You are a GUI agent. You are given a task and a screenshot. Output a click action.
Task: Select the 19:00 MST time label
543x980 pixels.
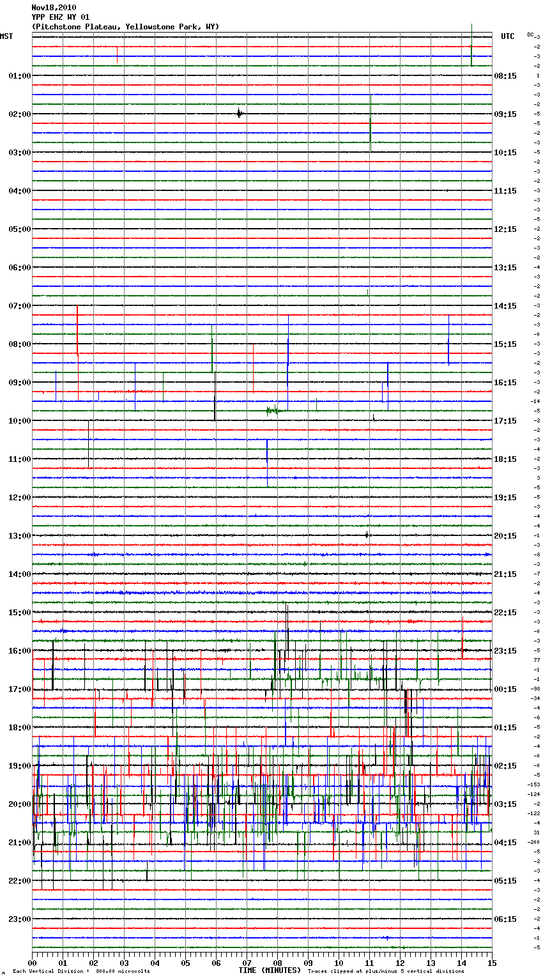pyautogui.click(x=20, y=766)
